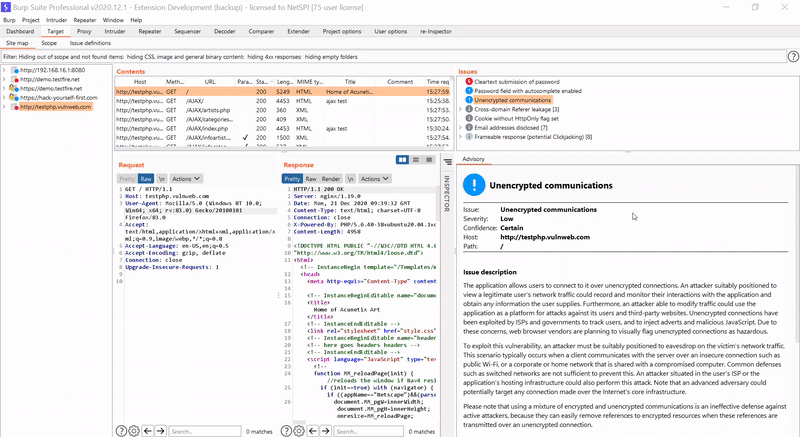Open the Intruder menu
The image size is (800, 437).
[57, 20]
